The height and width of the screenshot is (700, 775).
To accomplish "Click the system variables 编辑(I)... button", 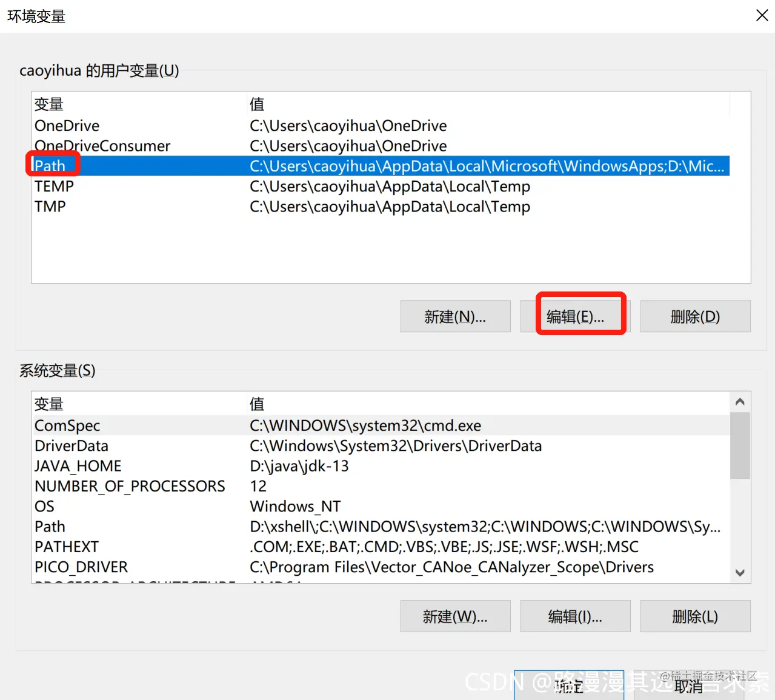I will 575,616.
